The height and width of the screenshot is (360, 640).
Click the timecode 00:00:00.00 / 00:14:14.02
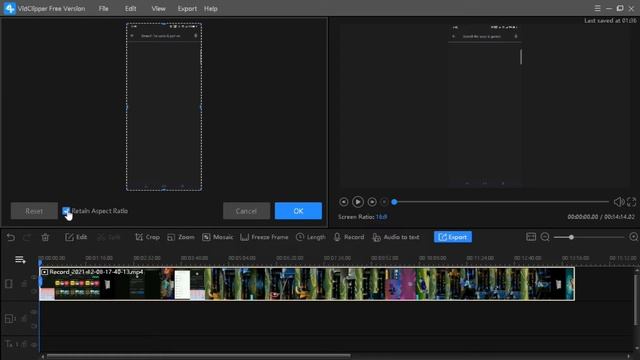[x=601, y=217]
